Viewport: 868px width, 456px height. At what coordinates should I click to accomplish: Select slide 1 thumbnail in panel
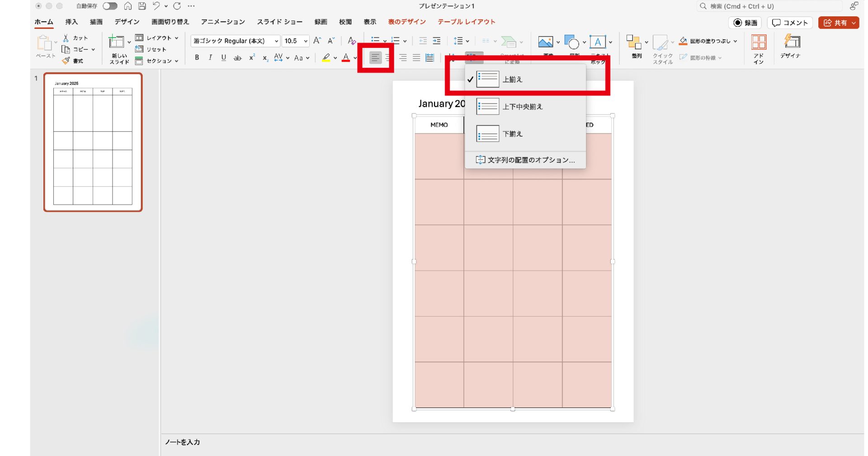[x=93, y=142]
